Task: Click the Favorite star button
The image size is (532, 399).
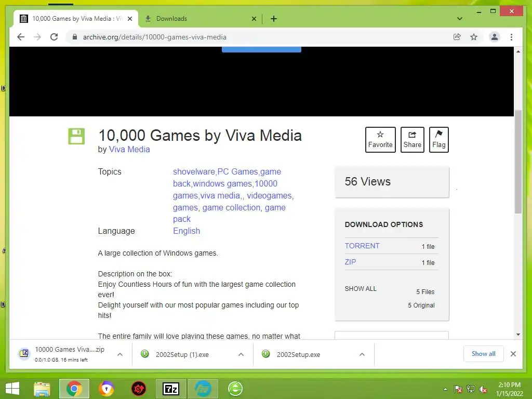Action: pyautogui.click(x=380, y=140)
